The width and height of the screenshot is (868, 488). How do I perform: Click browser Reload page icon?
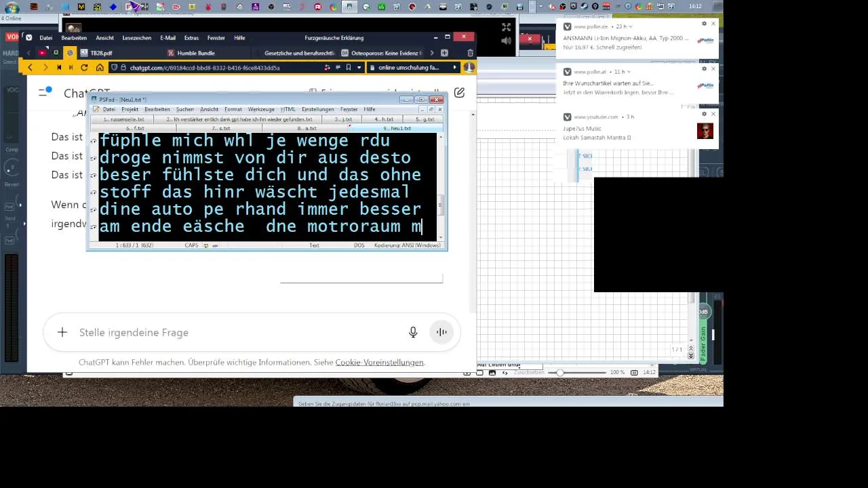(84, 68)
